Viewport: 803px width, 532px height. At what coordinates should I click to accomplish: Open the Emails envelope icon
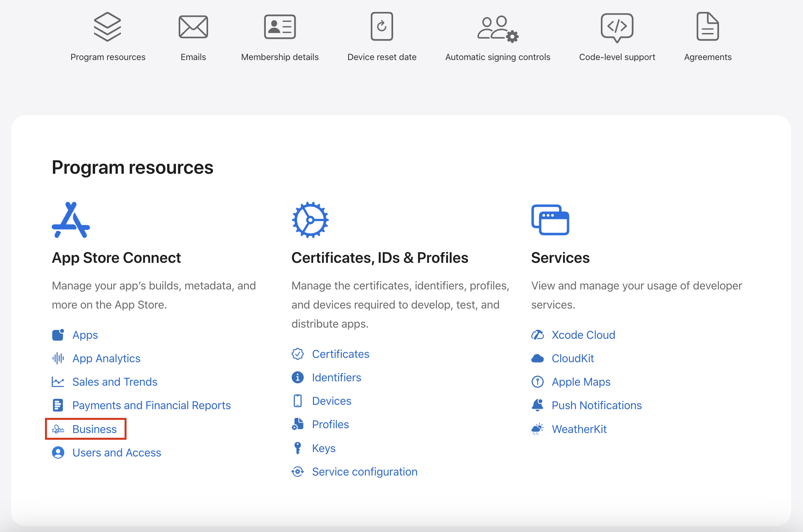(193, 27)
